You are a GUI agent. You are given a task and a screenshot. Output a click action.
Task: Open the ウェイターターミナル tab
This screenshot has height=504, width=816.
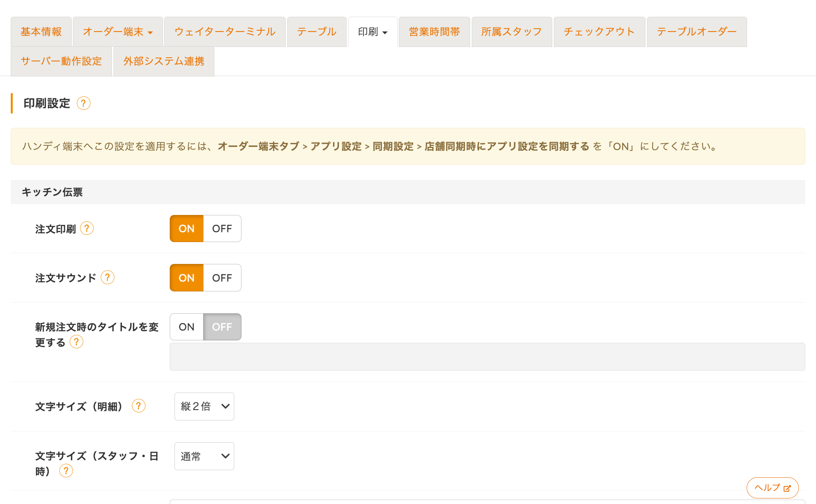click(225, 32)
